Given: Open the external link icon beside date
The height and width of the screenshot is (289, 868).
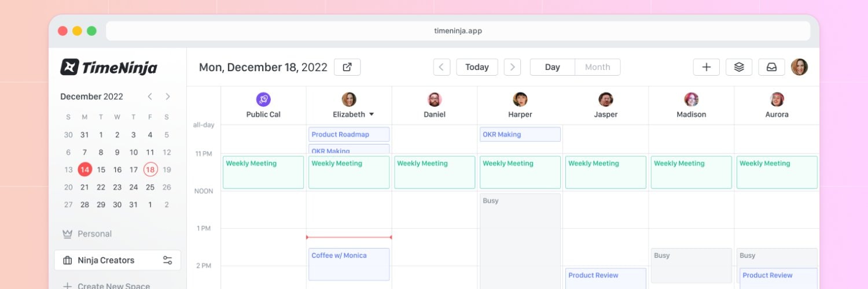Looking at the screenshot, I should [347, 67].
